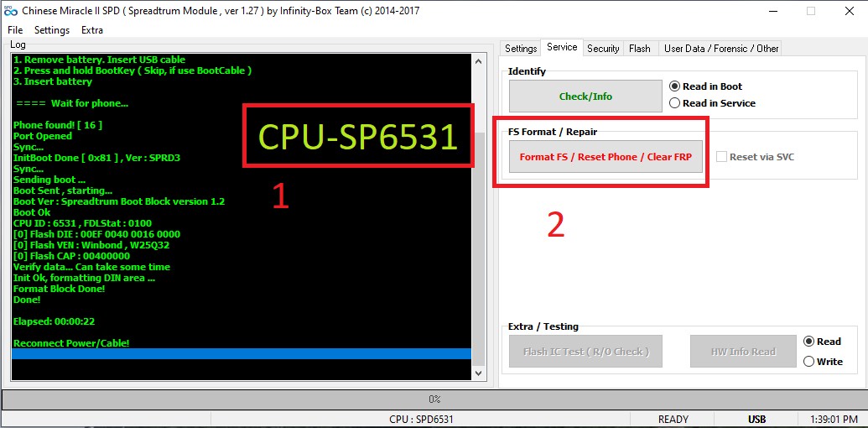Switch to the Service tab

tap(562, 48)
